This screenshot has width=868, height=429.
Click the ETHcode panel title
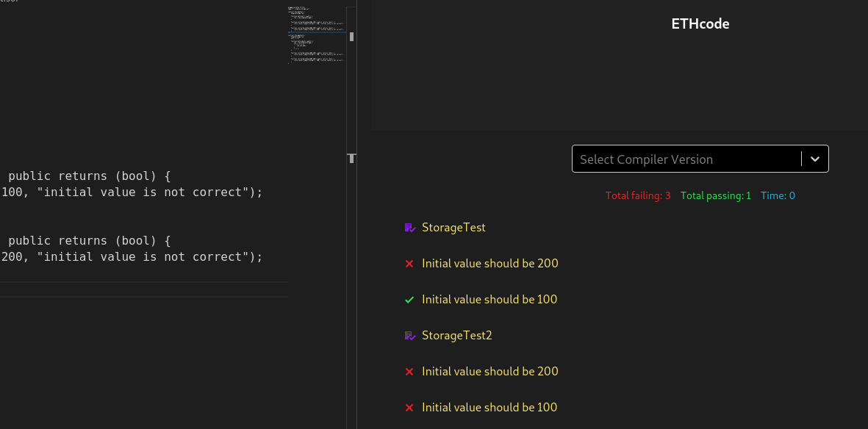[x=700, y=24]
